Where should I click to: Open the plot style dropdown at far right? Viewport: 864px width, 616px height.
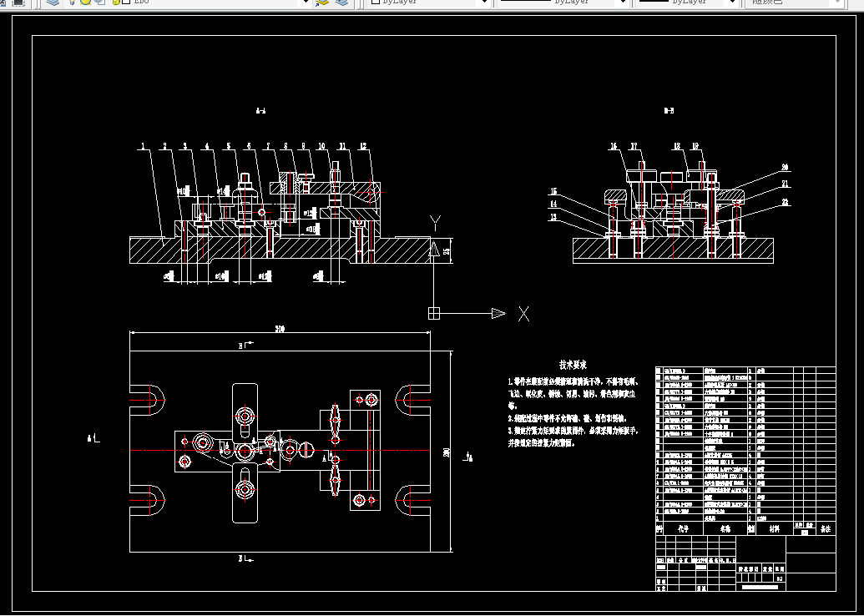coord(837,3)
